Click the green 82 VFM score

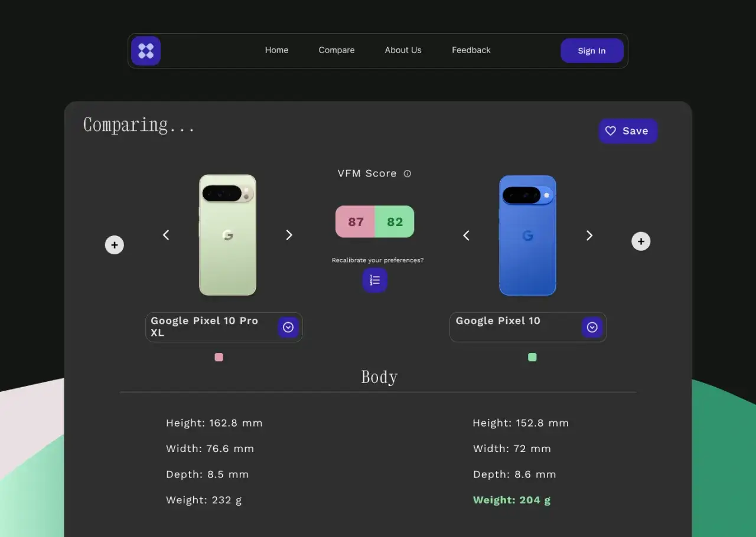395,222
